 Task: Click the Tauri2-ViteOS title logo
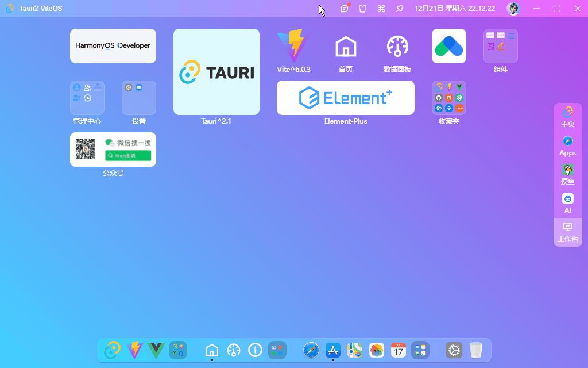click(10, 8)
